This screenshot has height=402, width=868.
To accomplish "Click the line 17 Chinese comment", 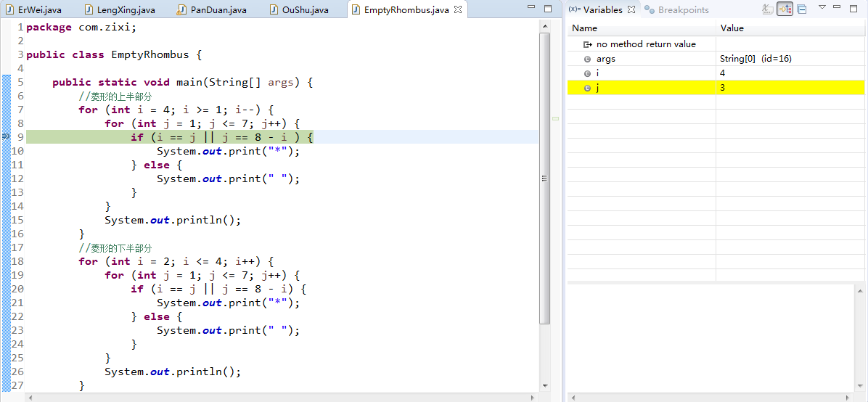I will [x=115, y=247].
